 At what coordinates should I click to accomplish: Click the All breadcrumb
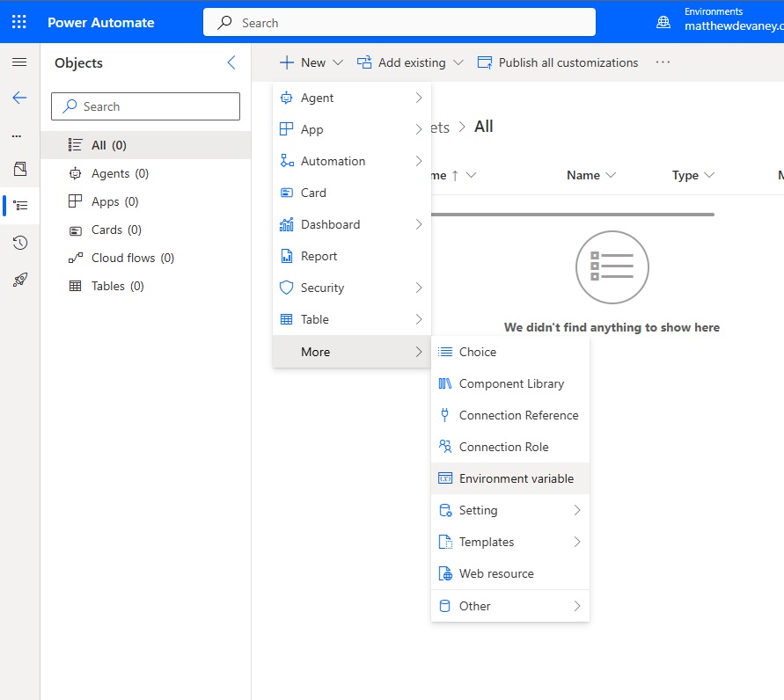483,127
